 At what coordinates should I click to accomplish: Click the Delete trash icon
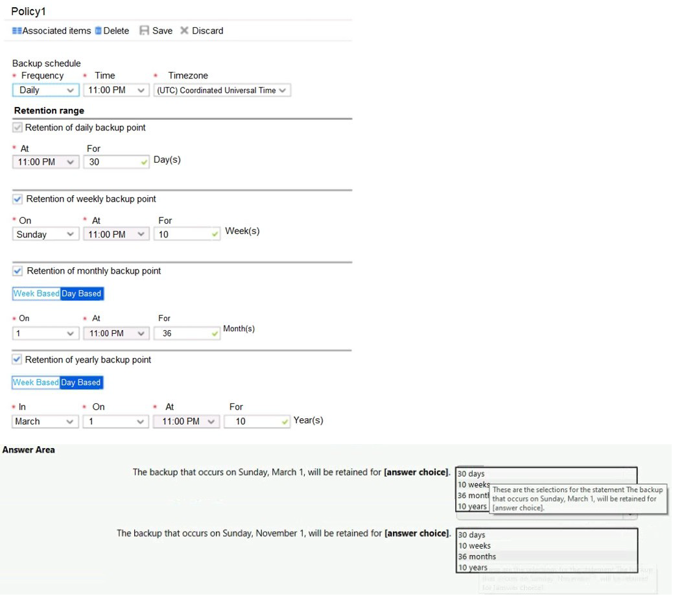[x=99, y=31]
